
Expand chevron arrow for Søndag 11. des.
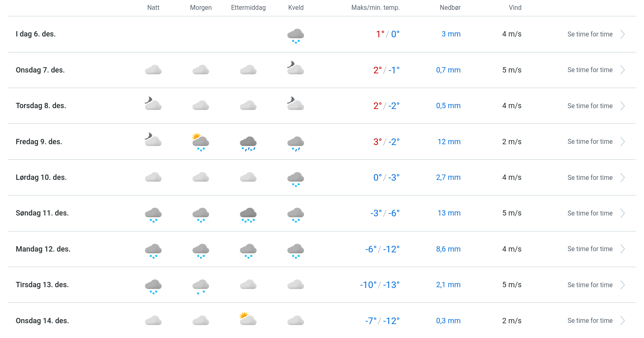tap(622, 213)
